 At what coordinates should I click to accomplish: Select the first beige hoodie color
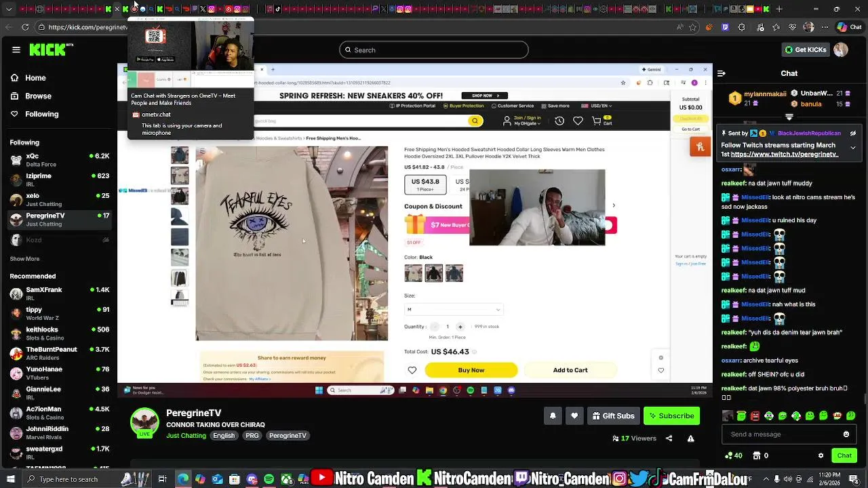coord(413,273)
